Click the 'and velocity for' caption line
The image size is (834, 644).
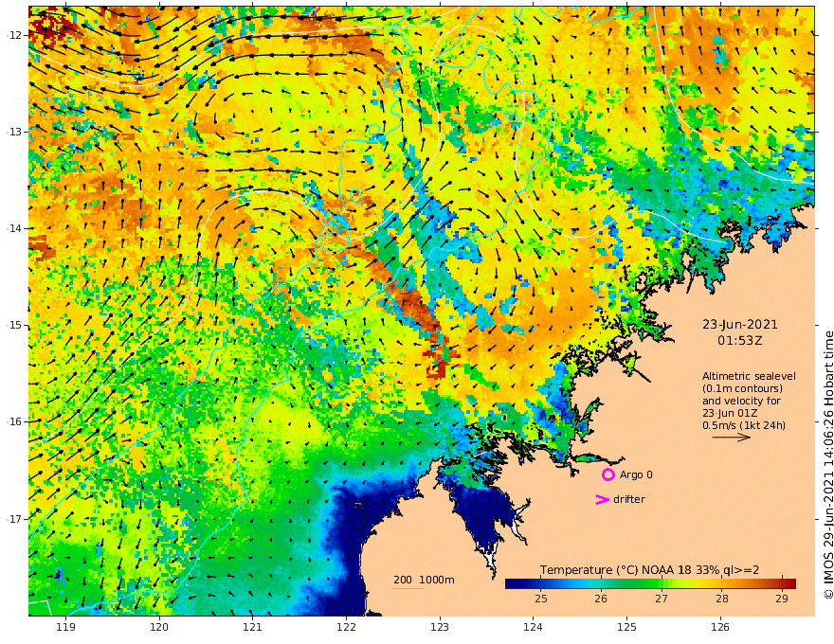coord(741,401)
